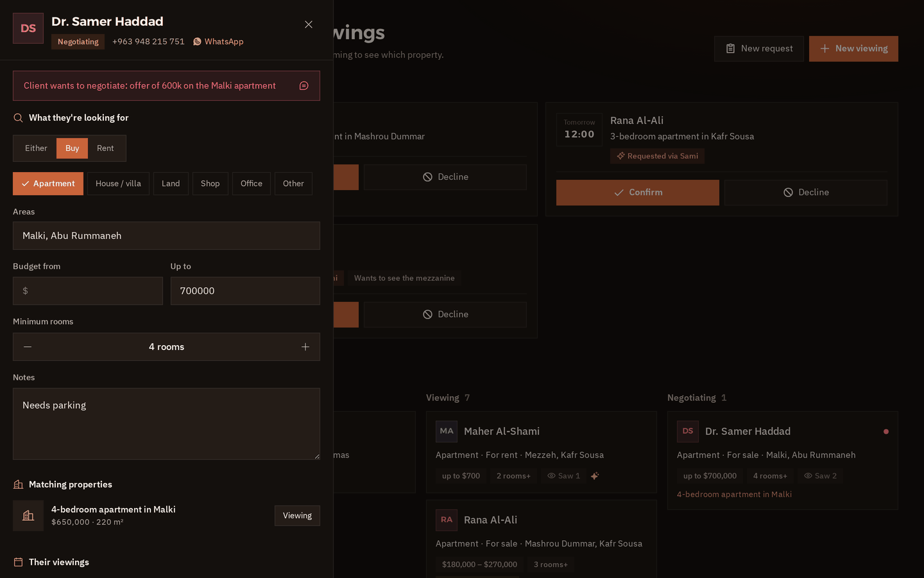Viewport: 924px width, 578px height.
Task: Click the DS avatar in panel header
Action: tap(28, 28)
